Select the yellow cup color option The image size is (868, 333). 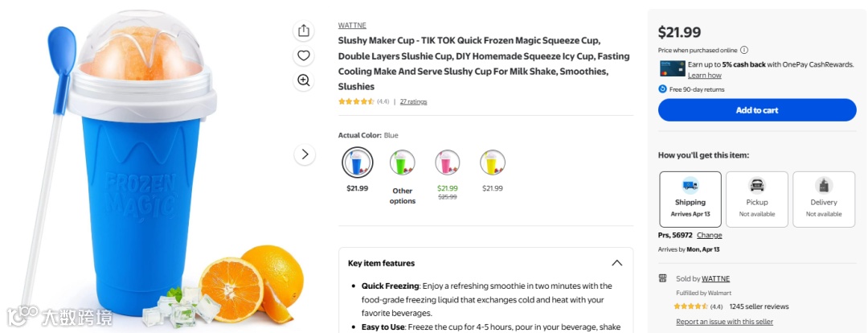tap(492, 162)
